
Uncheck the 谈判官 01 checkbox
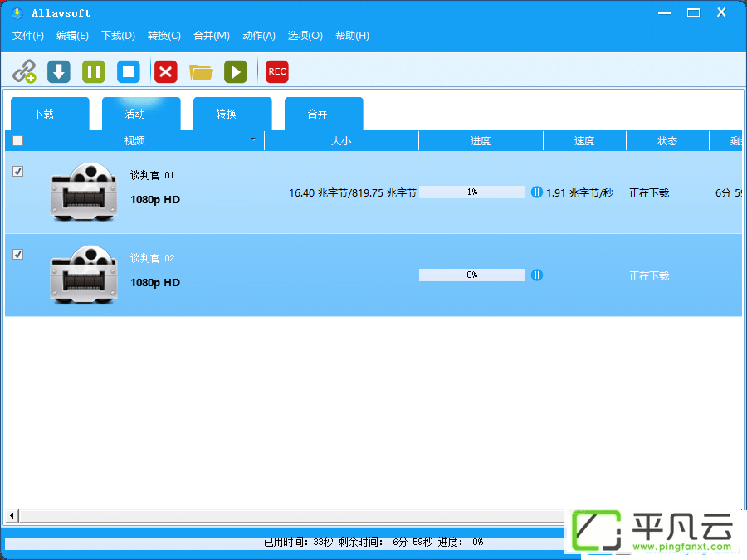pos(17,172)
